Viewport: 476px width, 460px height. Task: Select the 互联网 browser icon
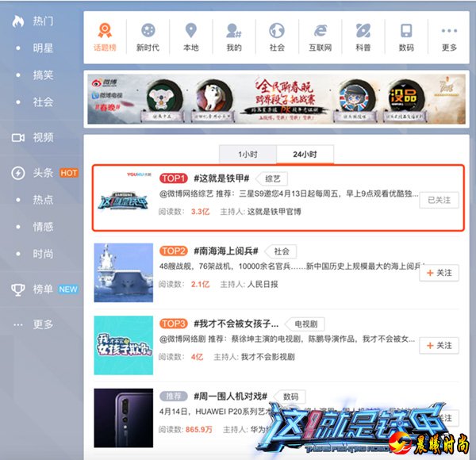click(320, 30)
